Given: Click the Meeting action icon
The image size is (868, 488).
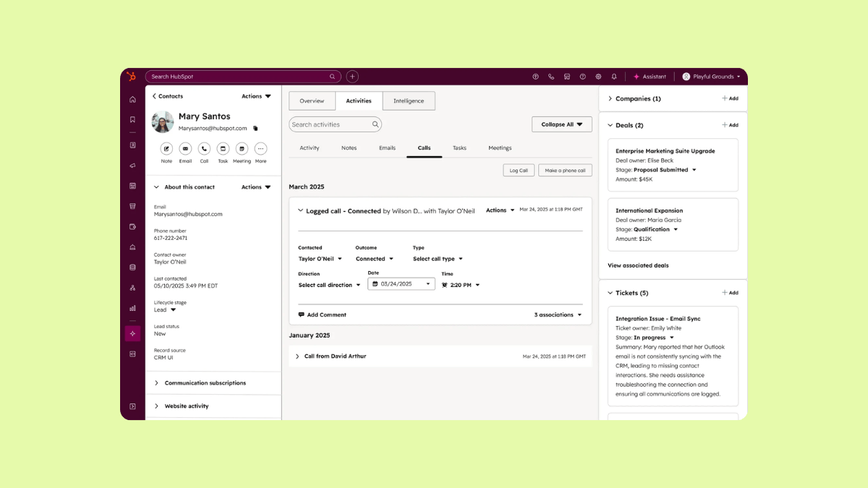Looking at the screenshot, I should click(242, 148).
